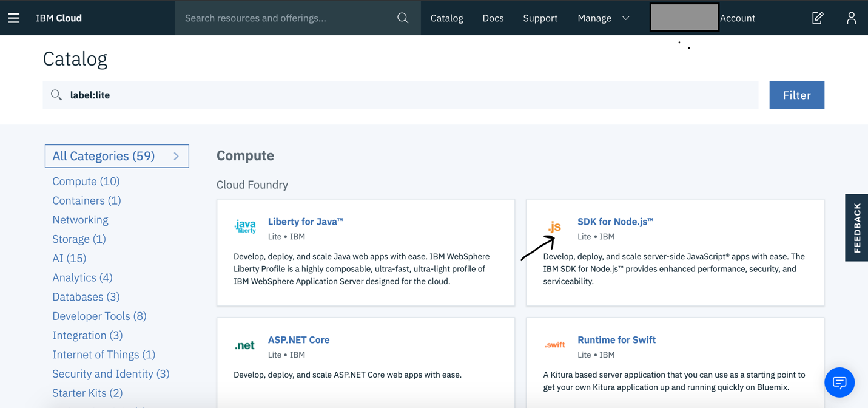Open the Manage menu
The image size is (868, 408).
[594, 18]
